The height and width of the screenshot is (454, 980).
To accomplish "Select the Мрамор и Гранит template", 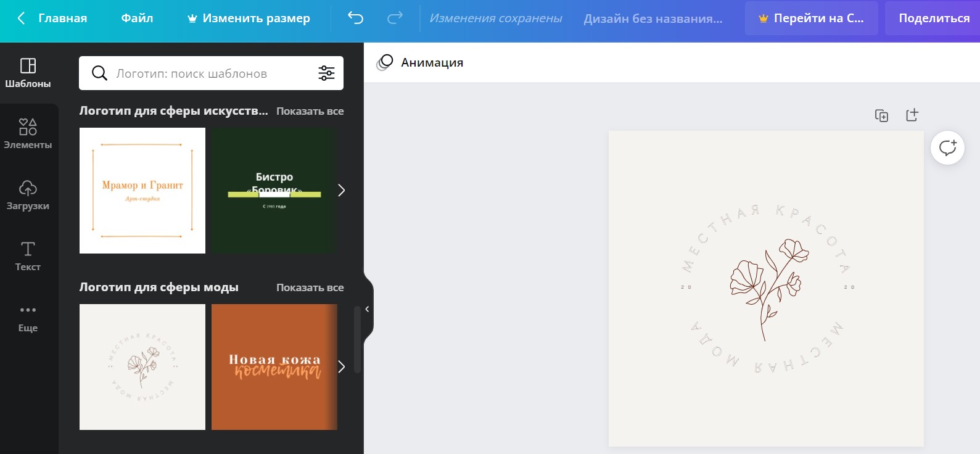I will (x=142, y=191).
